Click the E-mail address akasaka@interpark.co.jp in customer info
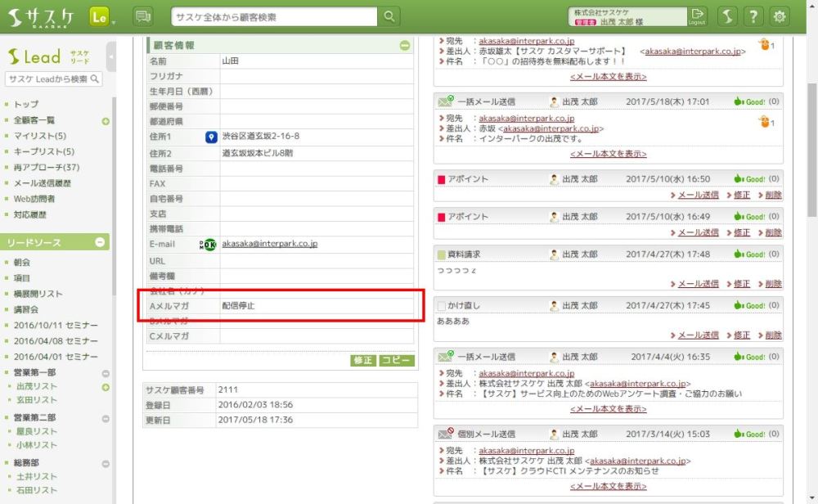Screen dimensions: 818x504 point(269,244)
